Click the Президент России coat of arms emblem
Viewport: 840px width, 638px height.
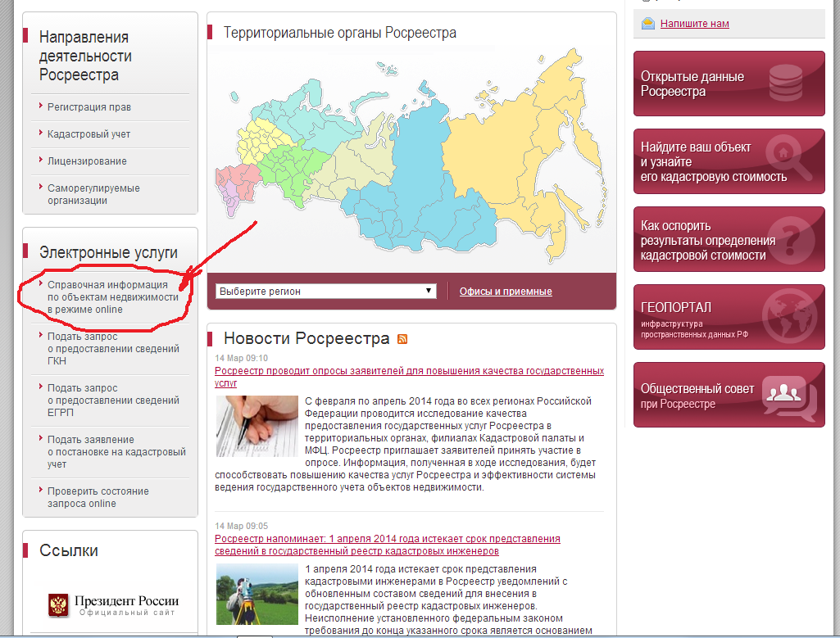pos(58,606)
